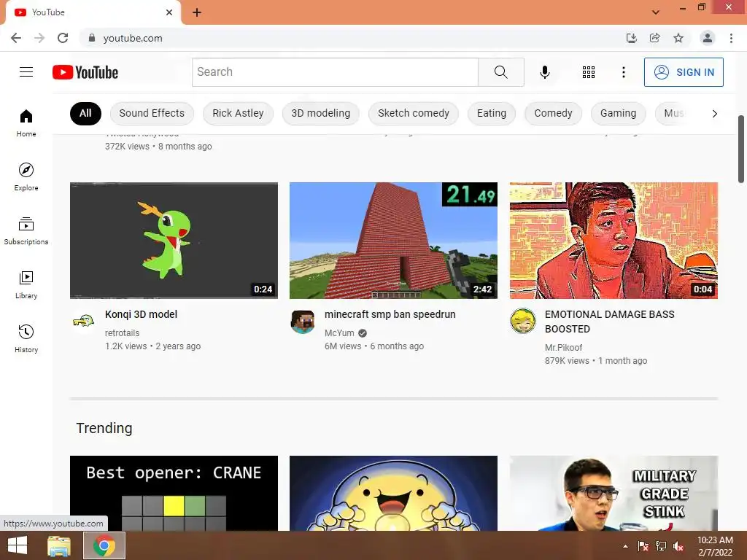This screenshot has width=747, height=560.
Task: Open Best opener: CRANE trending thumbnail
Action: coord(174,493)
